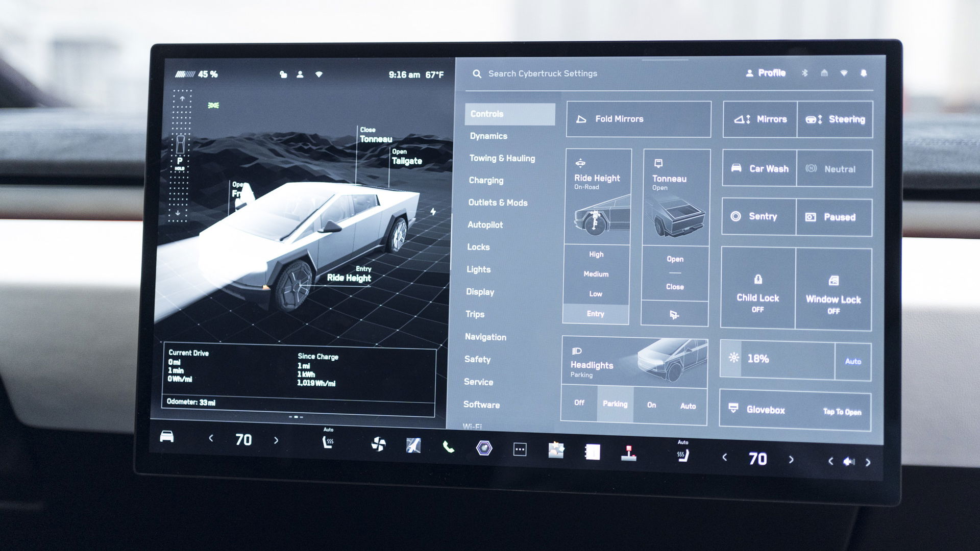Open the Locks settings tab
Screen dimensions: 980x551
478,247
